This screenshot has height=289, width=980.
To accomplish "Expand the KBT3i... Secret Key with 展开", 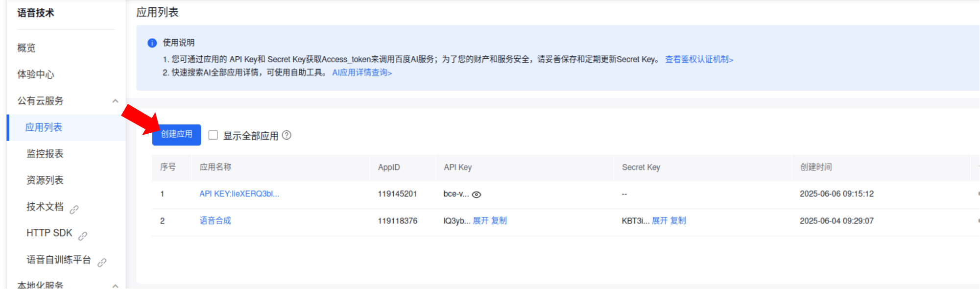I will [x=660, y=221].
